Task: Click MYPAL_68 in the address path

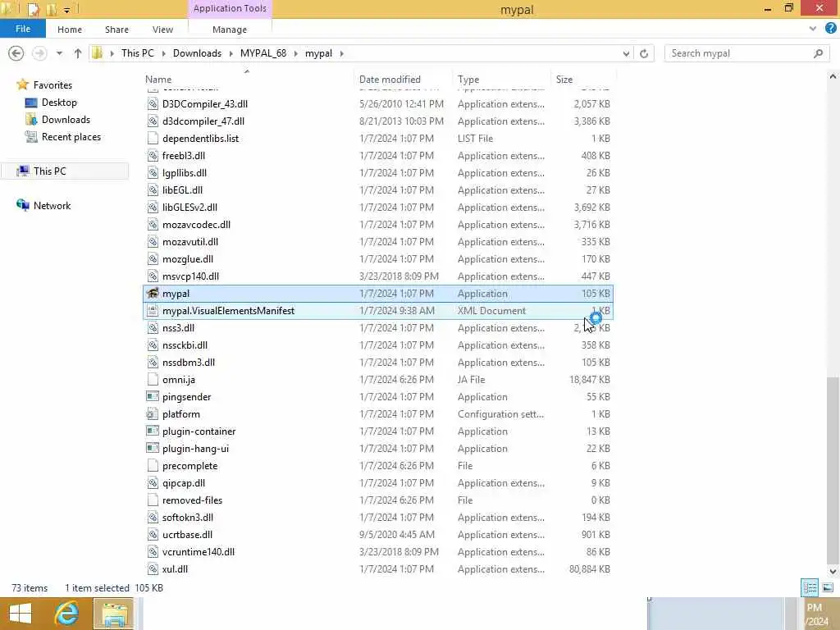Action: tap(263, 53)
